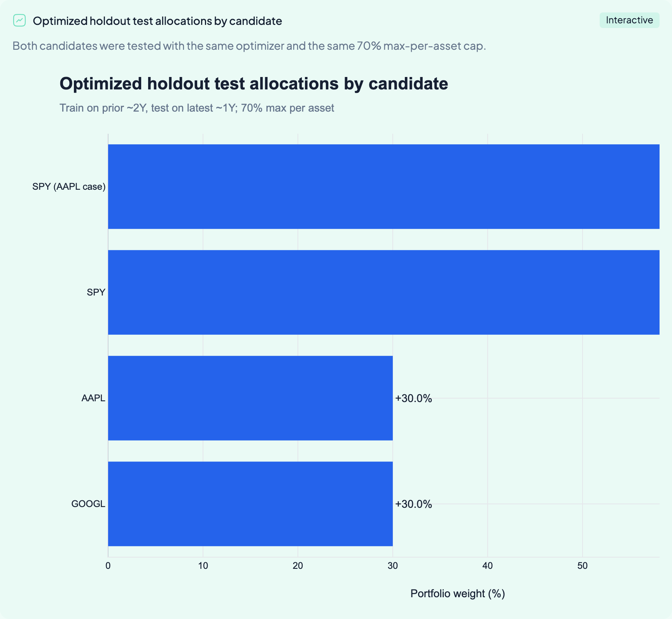Click the x-axis tick label 0
The width and height of the screenshot is (672, 619).
pyautogui.click(x=108, y=566)
